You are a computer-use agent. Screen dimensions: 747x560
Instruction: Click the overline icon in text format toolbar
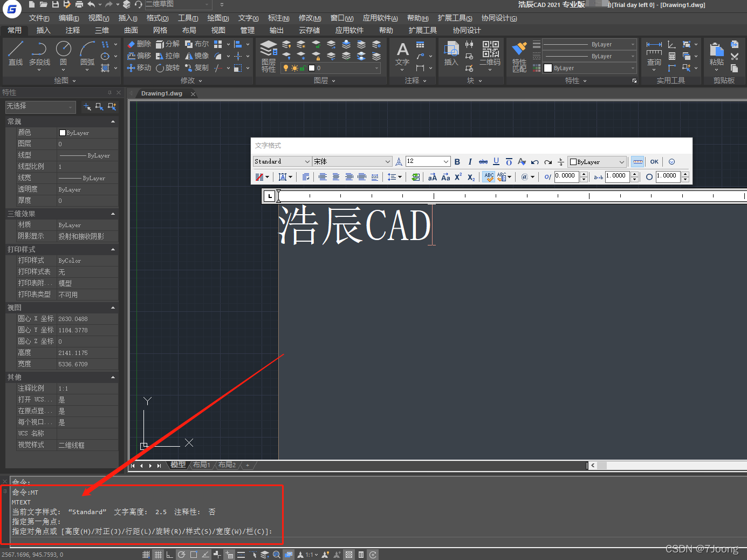(509, 161)
